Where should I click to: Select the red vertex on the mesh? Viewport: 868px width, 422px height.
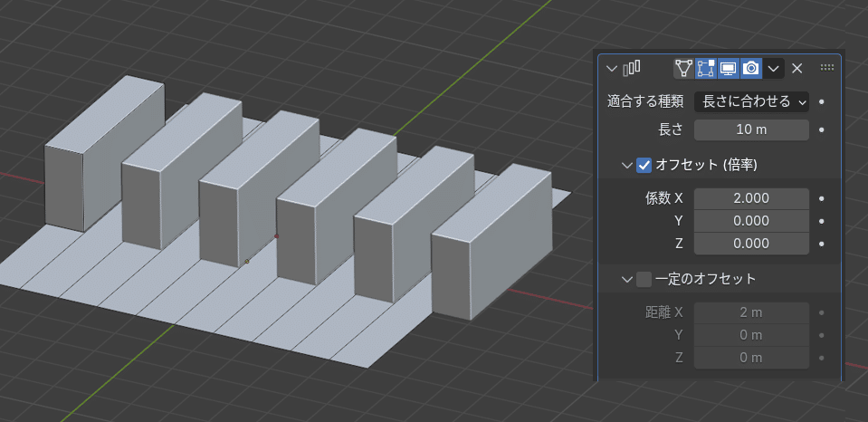coord(276,236)
